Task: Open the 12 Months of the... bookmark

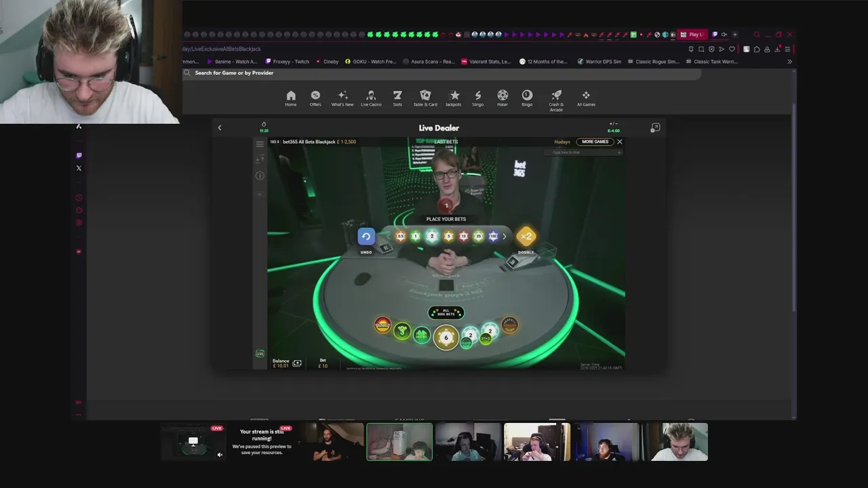Action: (543, 62)
